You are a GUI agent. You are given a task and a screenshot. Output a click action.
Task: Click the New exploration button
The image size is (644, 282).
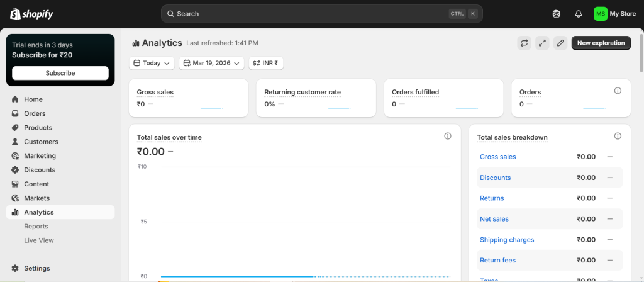point(601,43)
